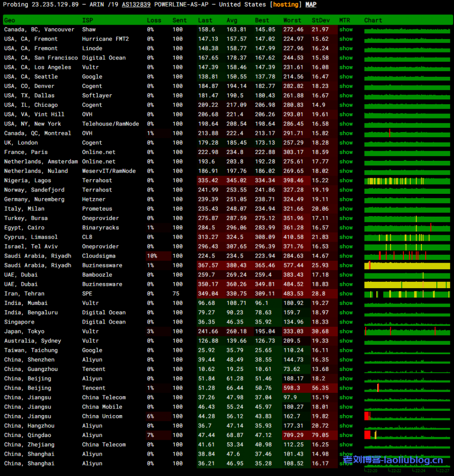Click show for Nigeria, Lagos Terrahost
This screenshot has width=454, height=476.
(x=346, y=181)
